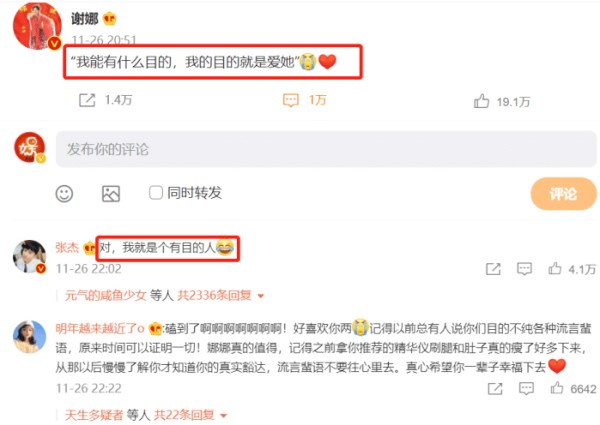Open the emoji picker smiley icon
600x425 pixels.
pos(64,194)
